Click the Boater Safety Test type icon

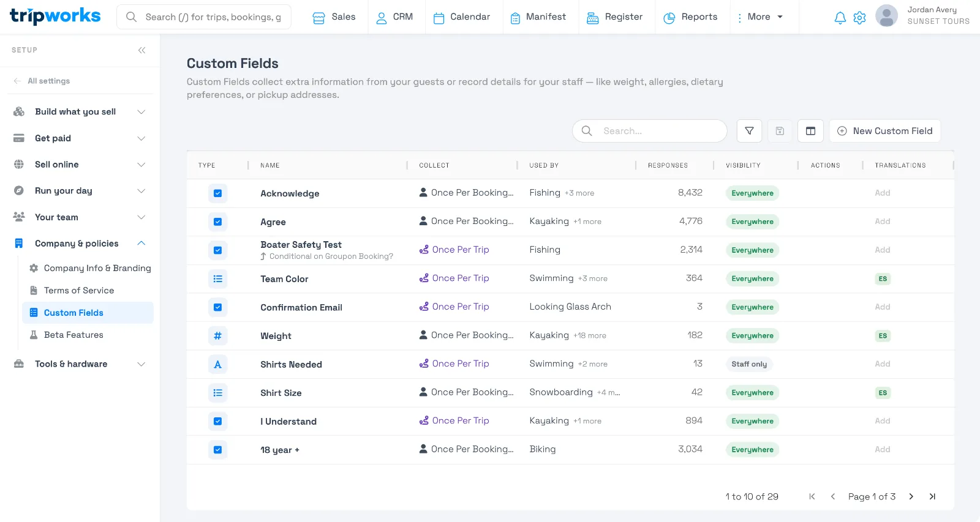(x=217, y=250)
